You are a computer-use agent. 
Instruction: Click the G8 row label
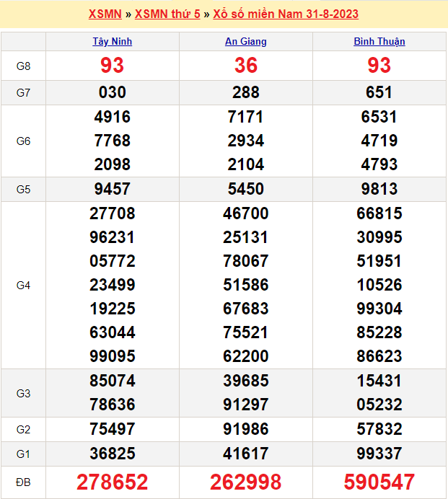pos(23,66)
